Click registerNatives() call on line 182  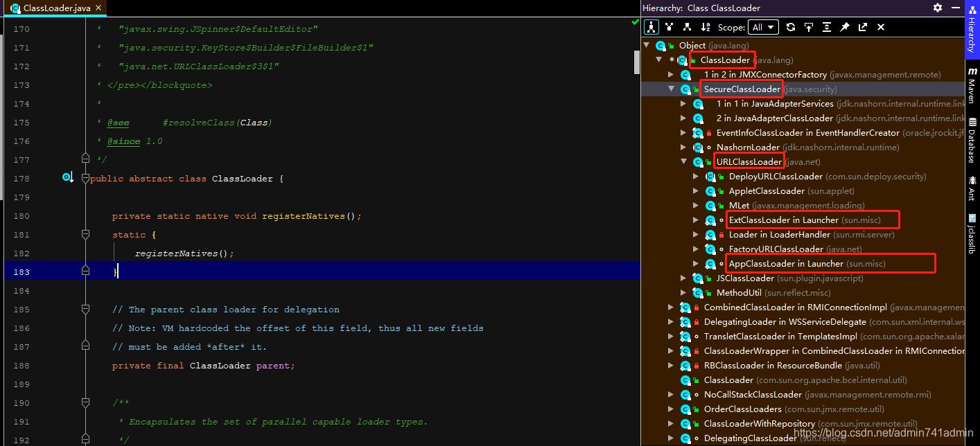(x=184, y=253)
